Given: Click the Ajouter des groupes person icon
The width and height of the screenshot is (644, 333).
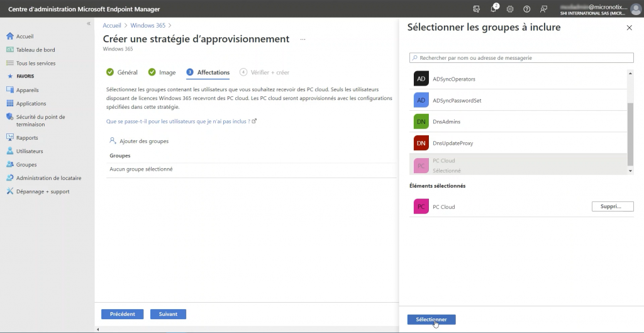Looking at the screenshot, I should (x=113, y=140).
